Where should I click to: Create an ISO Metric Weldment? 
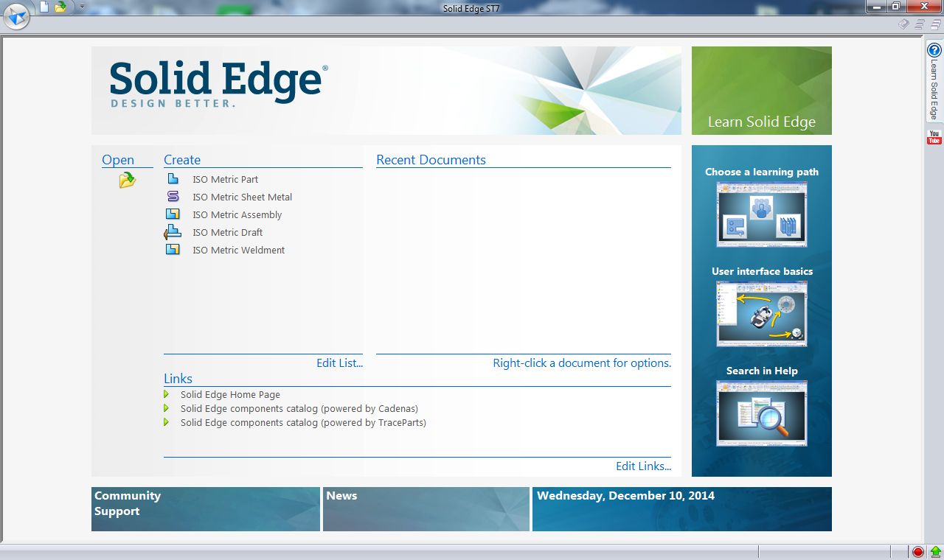[x=238, y=250]
